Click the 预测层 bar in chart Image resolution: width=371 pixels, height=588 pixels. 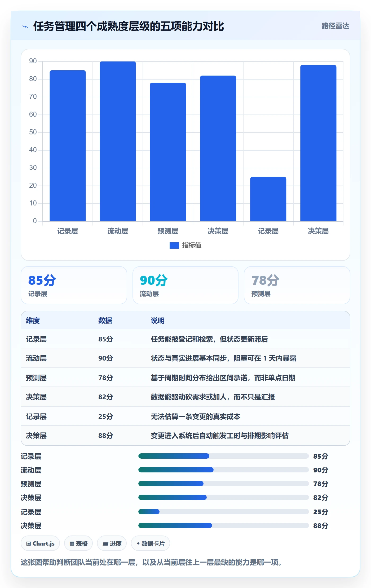[x=168, y=152]
